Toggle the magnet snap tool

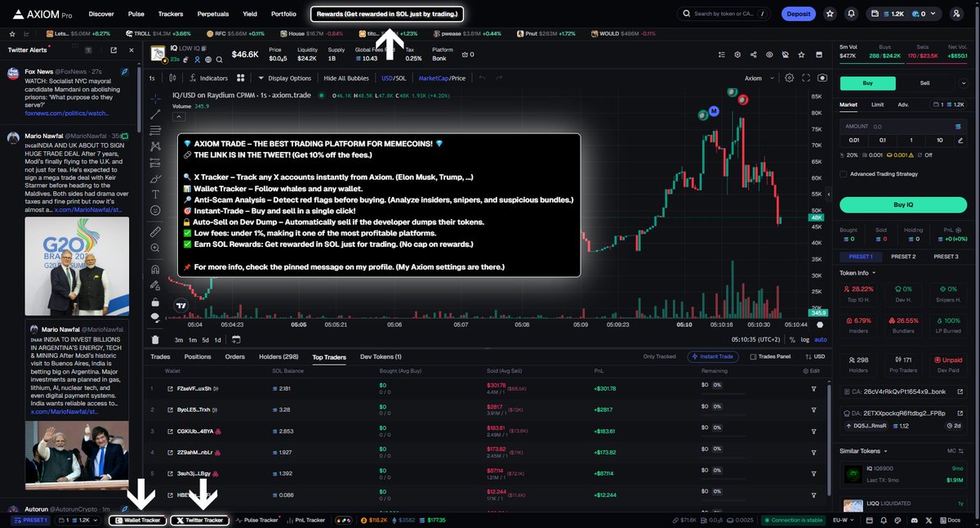(x=155, y=269)
